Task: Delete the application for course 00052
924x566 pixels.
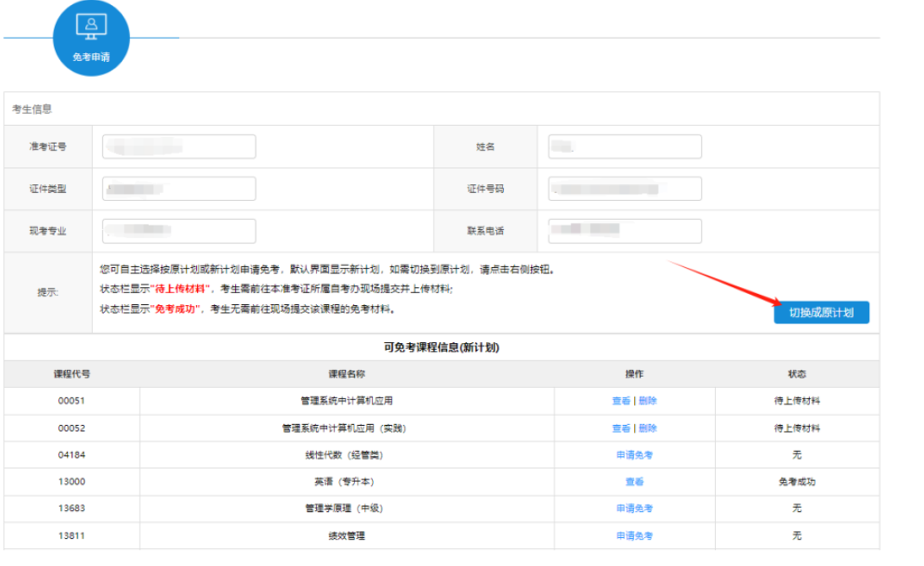Action: click(648, 428)
